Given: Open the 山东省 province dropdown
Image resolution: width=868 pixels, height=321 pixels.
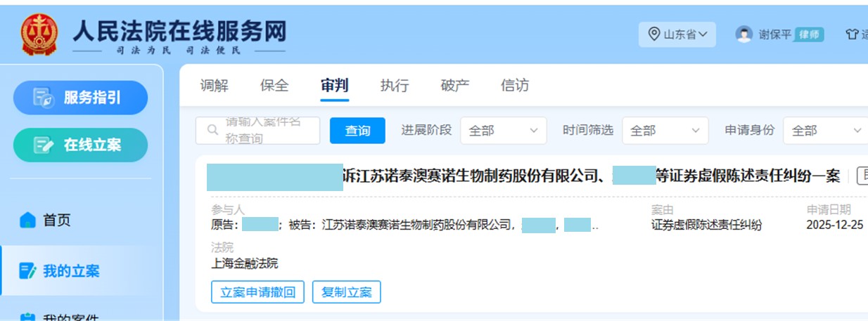Looking at the screenshot, I should [x=677, y=34].
